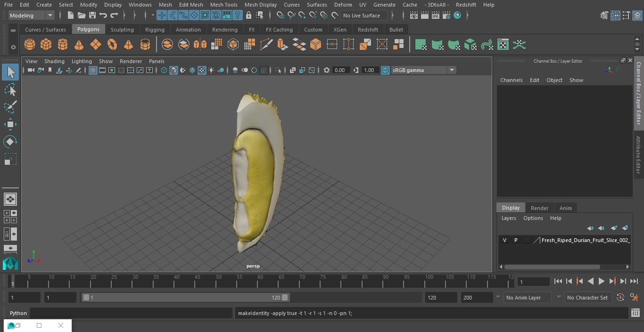
Task: Switch to the Render layer tab
Action: [539, 208]
